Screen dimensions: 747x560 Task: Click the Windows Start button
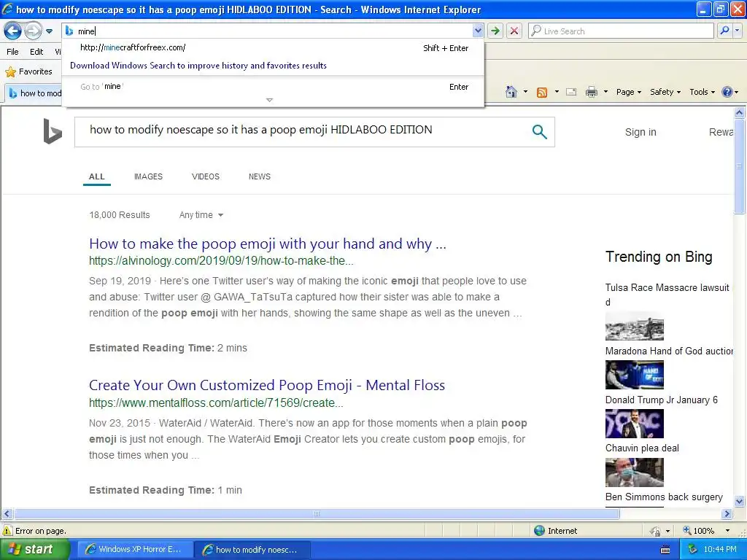35,550
